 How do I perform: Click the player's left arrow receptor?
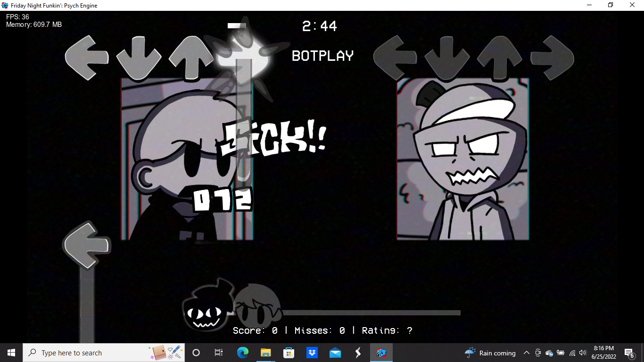point(396,58)
